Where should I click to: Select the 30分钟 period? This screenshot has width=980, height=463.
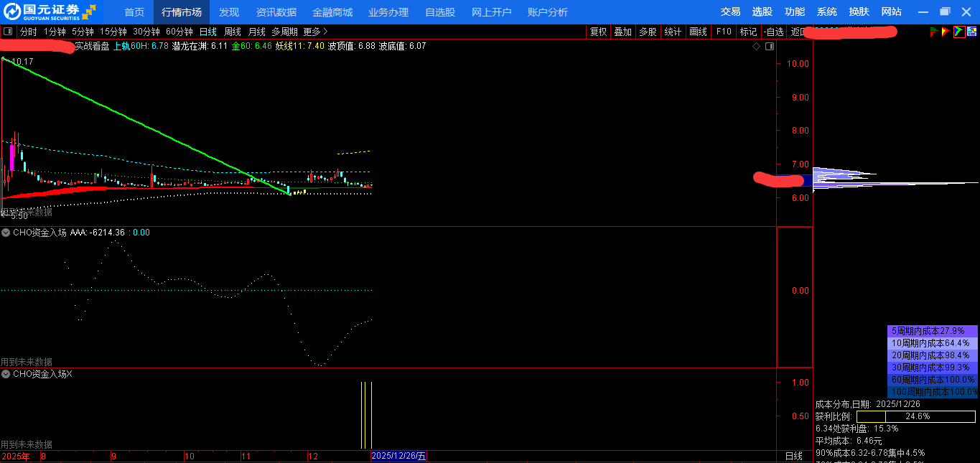click(x=146, y=32)
